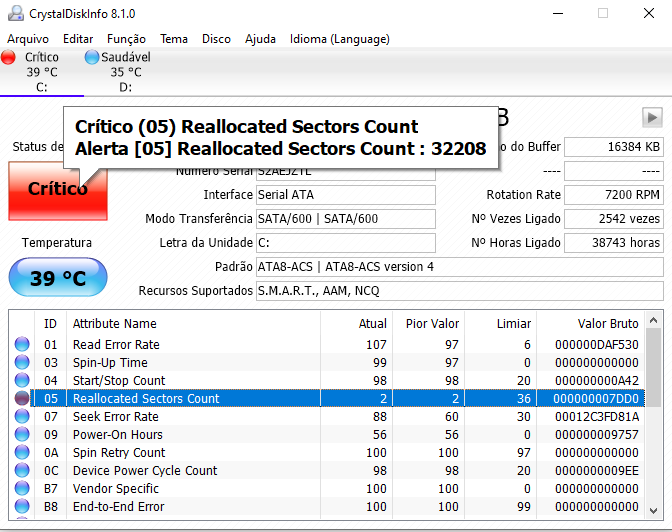Click status orb of Vendor Specific row

click(x=22, y=488)
